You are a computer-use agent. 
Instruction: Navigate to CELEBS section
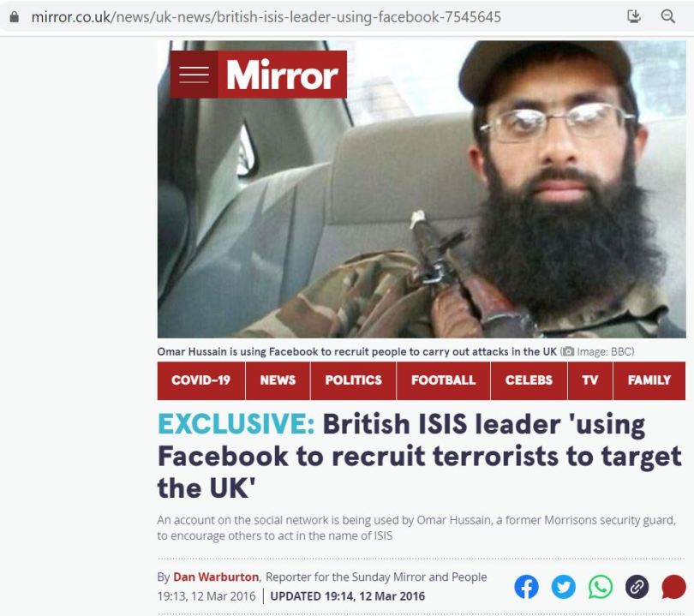click(529, 380)
